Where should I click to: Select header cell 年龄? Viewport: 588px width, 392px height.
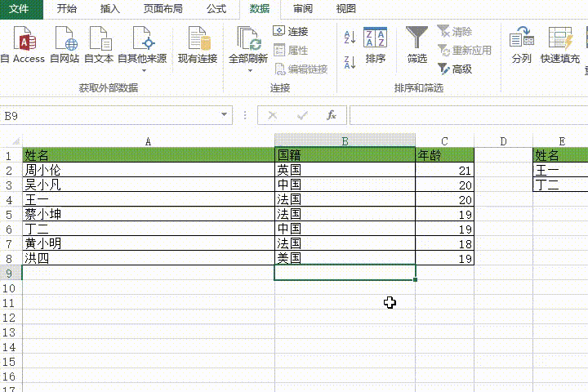(445, 155)
